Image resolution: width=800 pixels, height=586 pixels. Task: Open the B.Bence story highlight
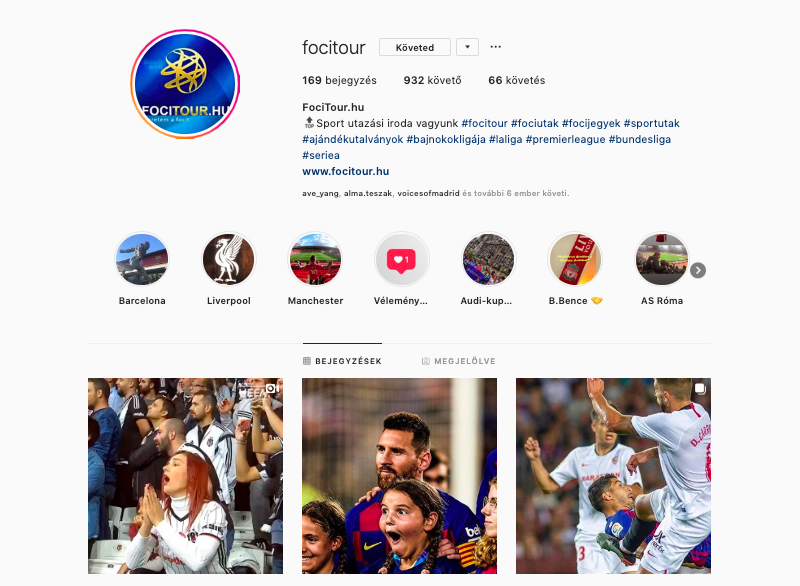pos(575,259)
